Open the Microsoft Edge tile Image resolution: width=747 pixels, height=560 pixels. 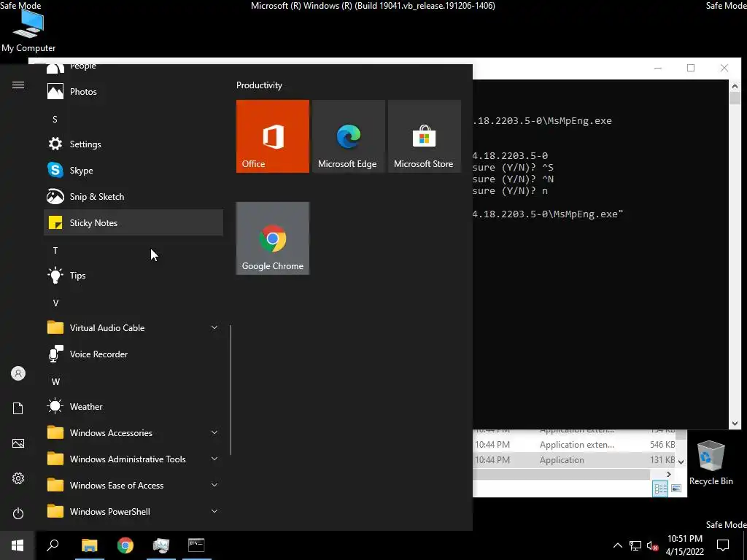point(348,136)
